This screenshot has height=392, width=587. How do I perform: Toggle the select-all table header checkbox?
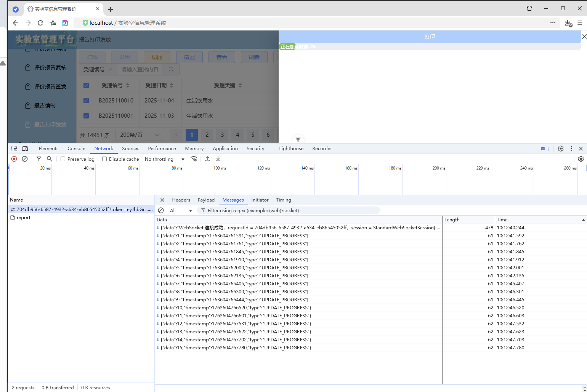pos(86,85)
